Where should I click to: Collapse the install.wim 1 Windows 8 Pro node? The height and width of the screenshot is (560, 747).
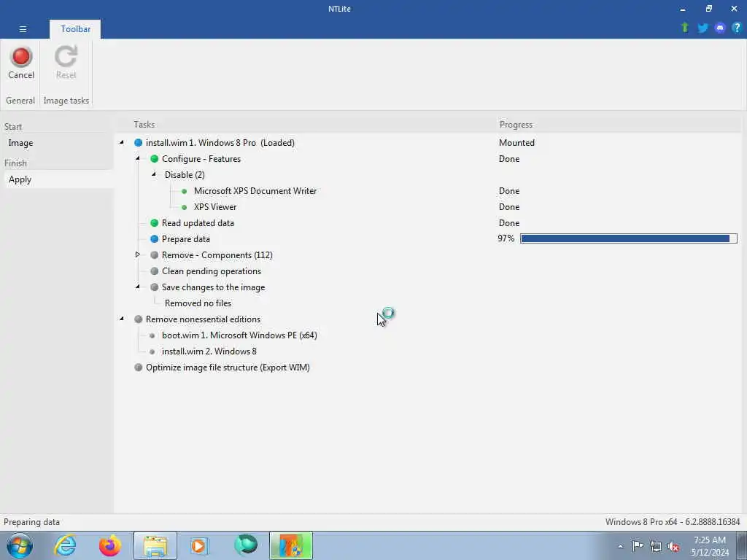(122, 142)
